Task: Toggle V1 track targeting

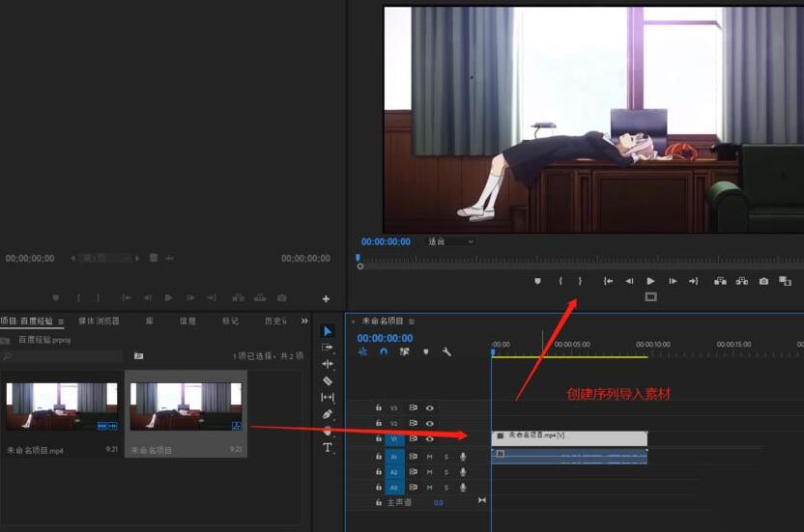Action: click(394, 438)
